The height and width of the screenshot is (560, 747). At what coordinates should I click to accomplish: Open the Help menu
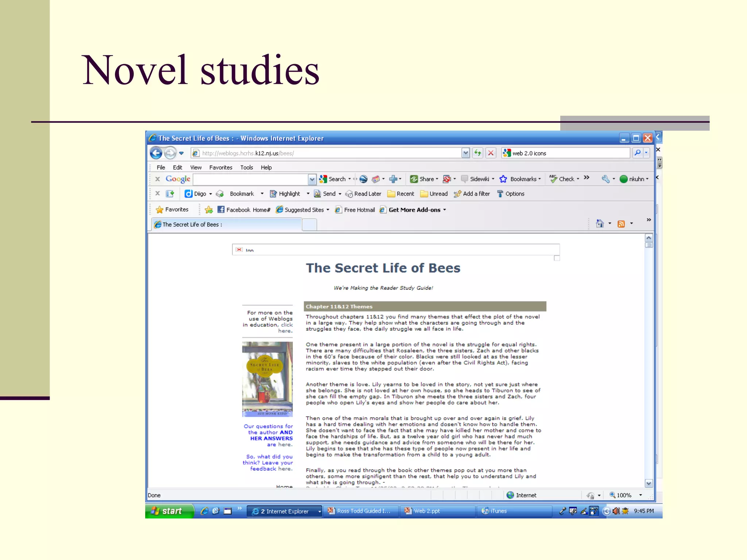[266, 167]
